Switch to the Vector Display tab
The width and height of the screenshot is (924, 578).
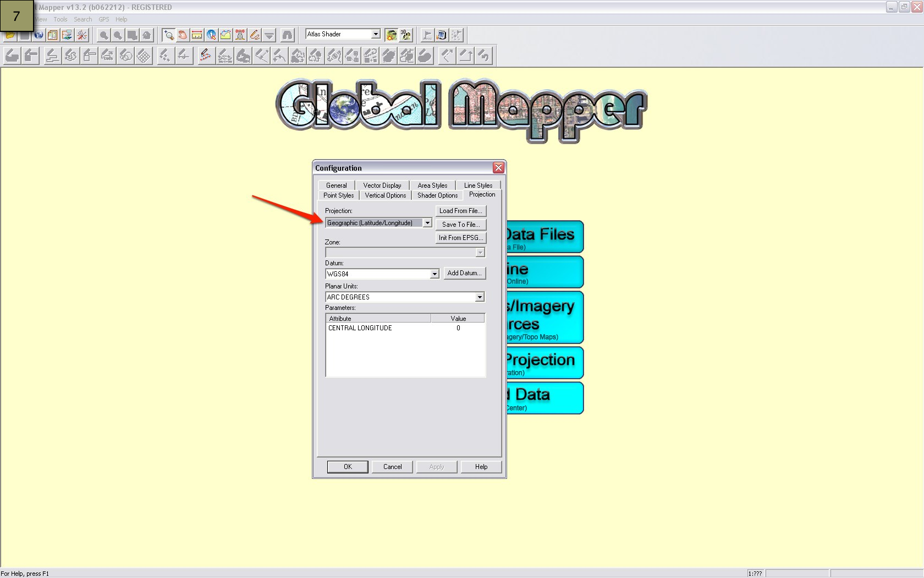click(382, 186)
